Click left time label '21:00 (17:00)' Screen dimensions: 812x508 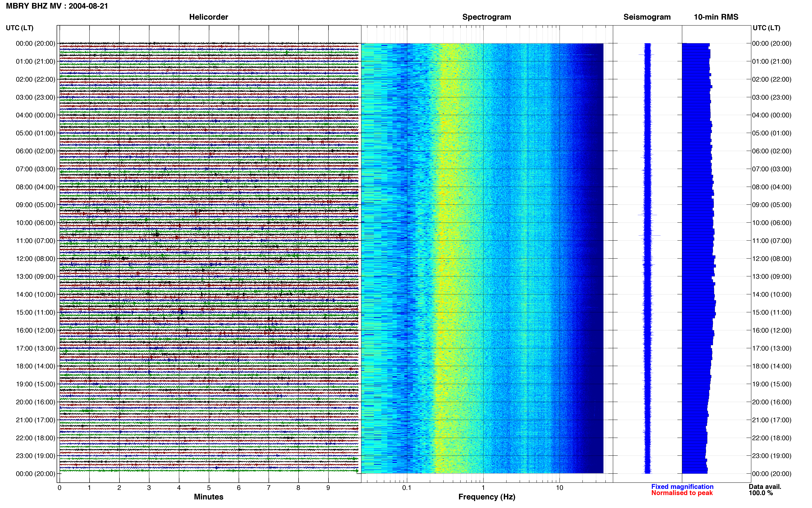pos(36,420)
